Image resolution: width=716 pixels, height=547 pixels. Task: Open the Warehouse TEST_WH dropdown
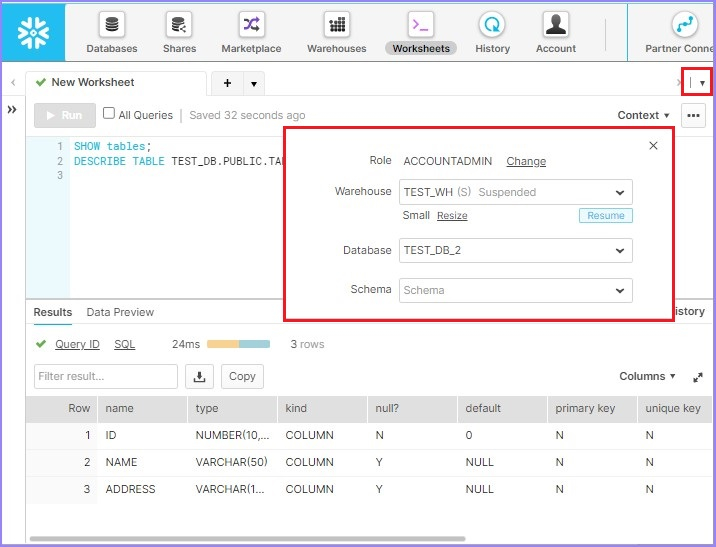coord(516,192)
